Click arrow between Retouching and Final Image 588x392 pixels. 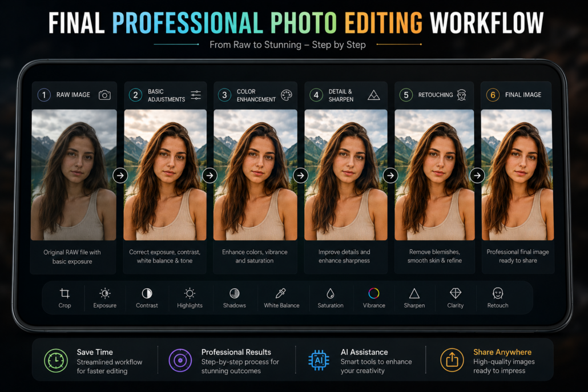(x=477, y=175)
